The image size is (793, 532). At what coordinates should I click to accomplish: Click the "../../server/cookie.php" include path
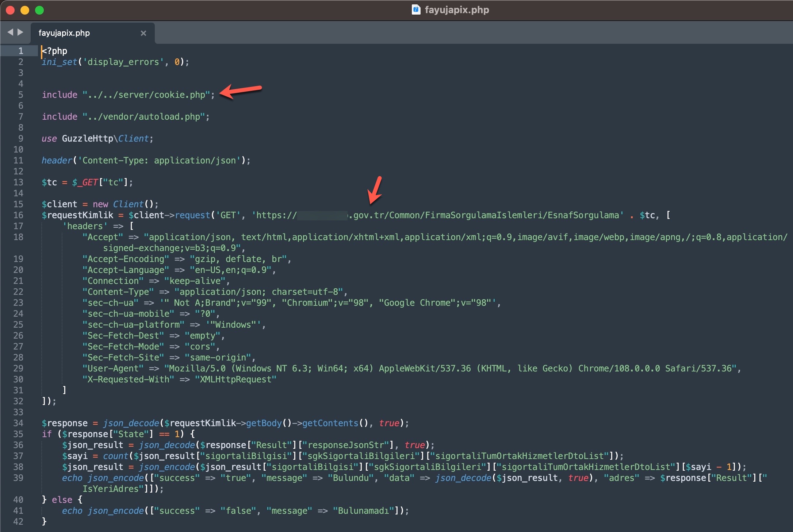click(146, 95)
